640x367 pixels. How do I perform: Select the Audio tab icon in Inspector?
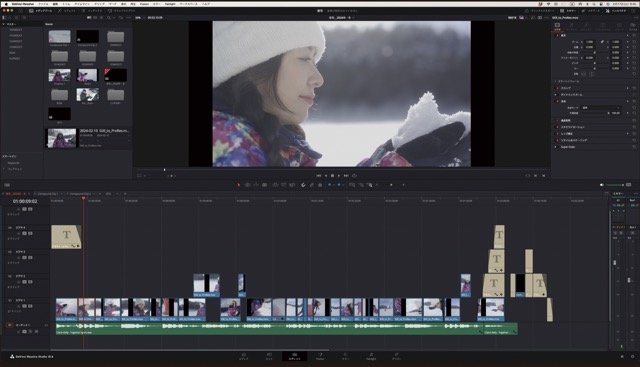571,26
